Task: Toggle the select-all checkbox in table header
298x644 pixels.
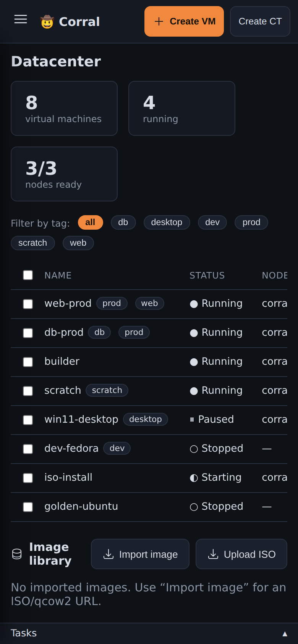Action: click(x=28, y=275)
